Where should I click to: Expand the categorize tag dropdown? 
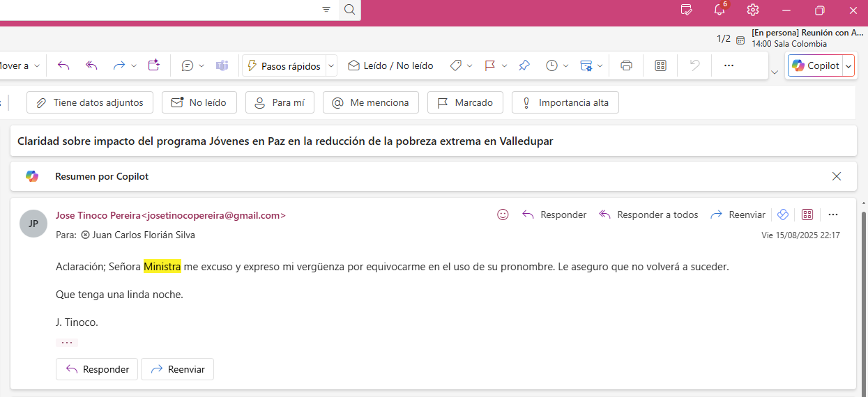click(470, 65)
